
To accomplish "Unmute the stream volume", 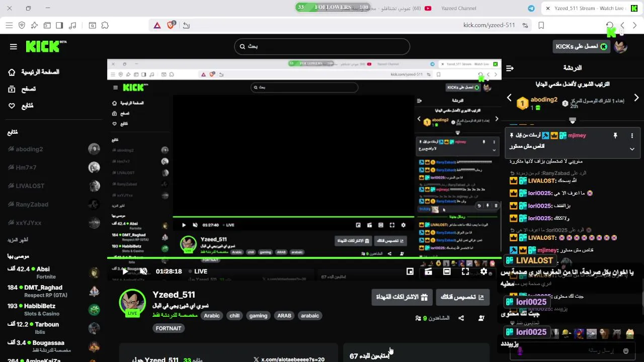I will point(143,271).
